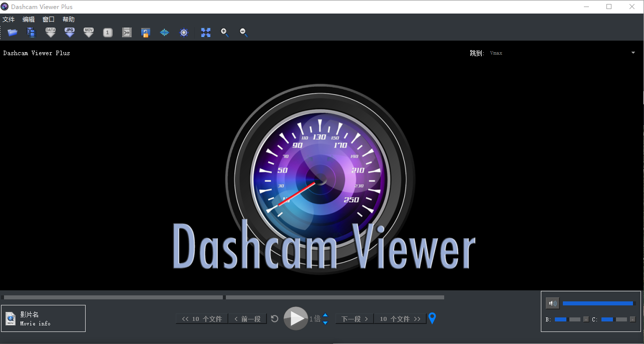Click the 'Dashcam Viewer Plus' overlay text
This screenshot has width=644, height=344.
click(37, 53)
